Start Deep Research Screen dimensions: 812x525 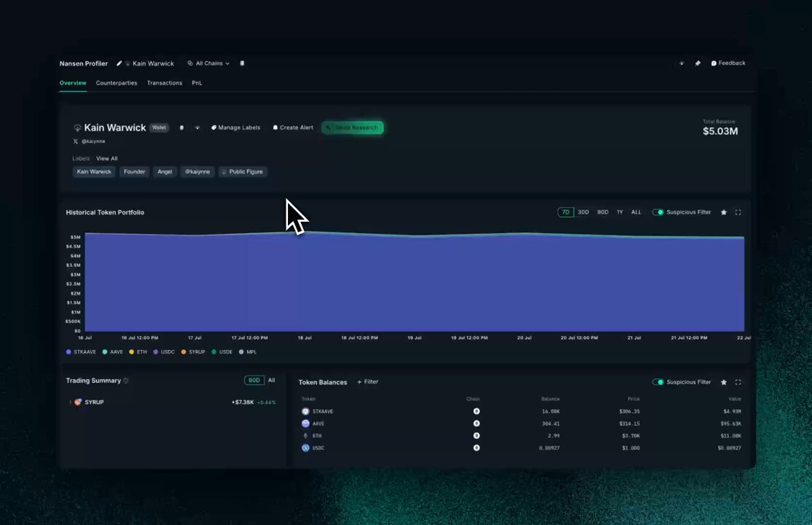tap(353, 128)
